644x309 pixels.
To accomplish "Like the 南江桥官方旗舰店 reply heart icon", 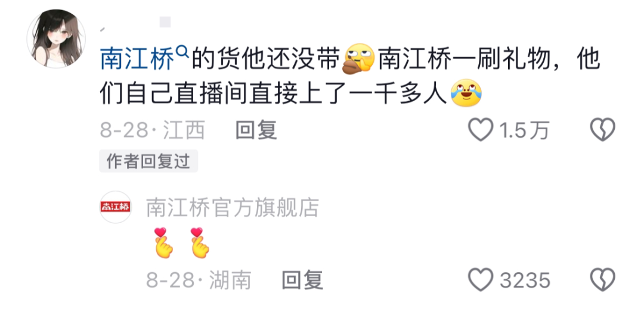I will click(x=481, y=280).
